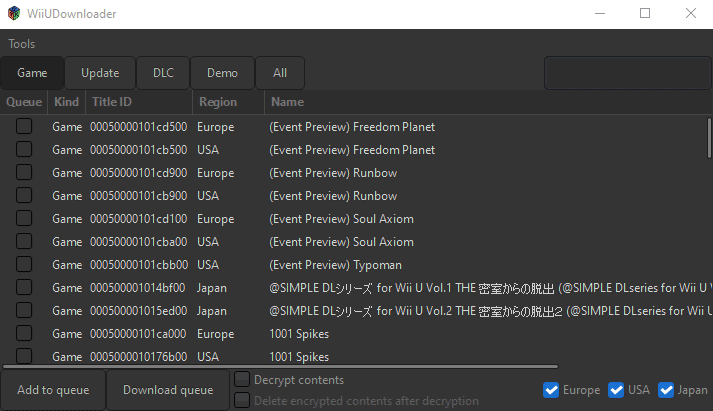Check queue box for SIMPLE DL Vol.1

click(x=24, y=287)
